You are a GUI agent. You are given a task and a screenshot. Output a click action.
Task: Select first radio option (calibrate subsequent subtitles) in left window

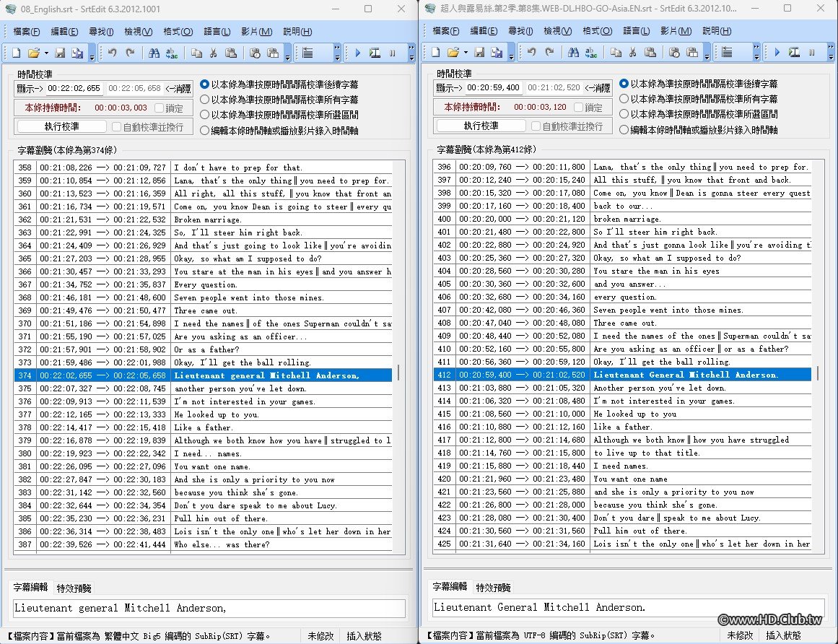point(204,84)
